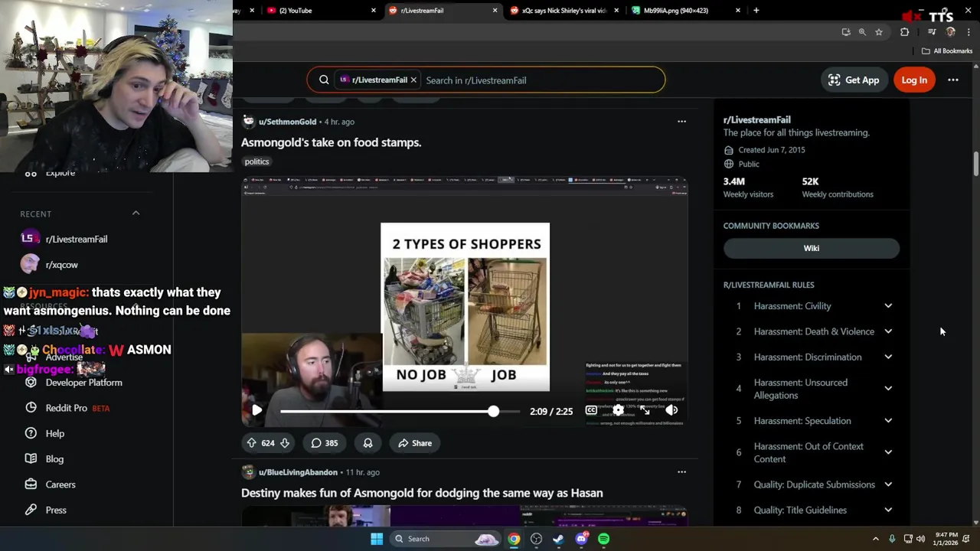The image size is (980, 551).
Task: Expand rule 6 Harassment: Out of Context Content
Action: pos(888,452)
